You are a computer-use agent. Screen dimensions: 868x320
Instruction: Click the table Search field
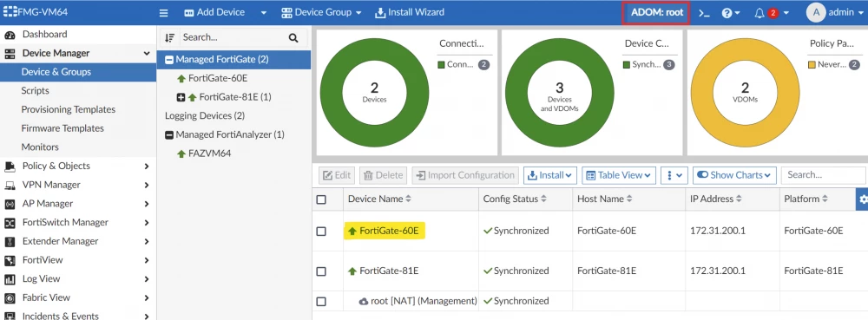click(824, 175)
